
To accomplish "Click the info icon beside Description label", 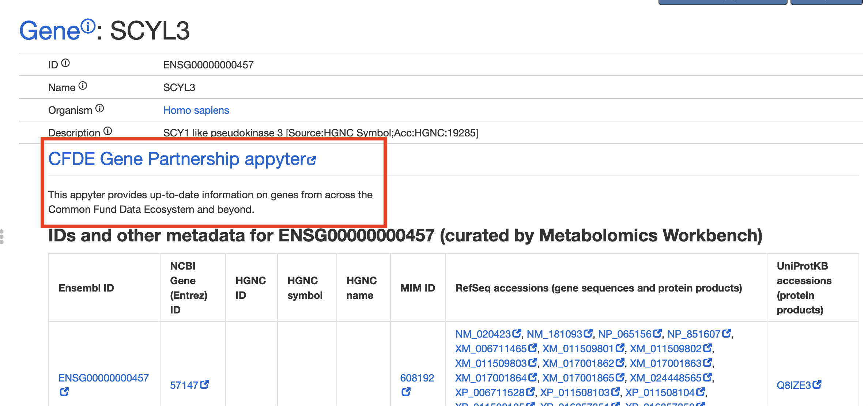I will point(108,131).
